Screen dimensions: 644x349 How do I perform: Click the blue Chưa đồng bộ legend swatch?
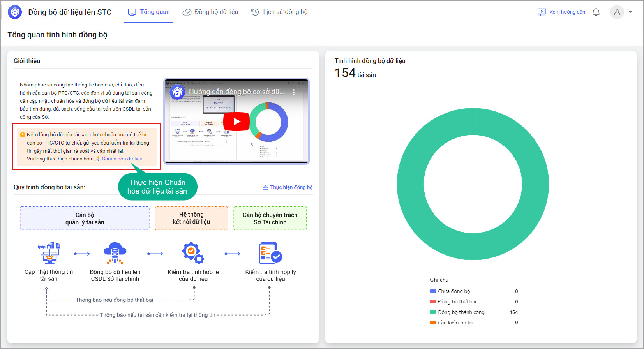coord(433,291)
